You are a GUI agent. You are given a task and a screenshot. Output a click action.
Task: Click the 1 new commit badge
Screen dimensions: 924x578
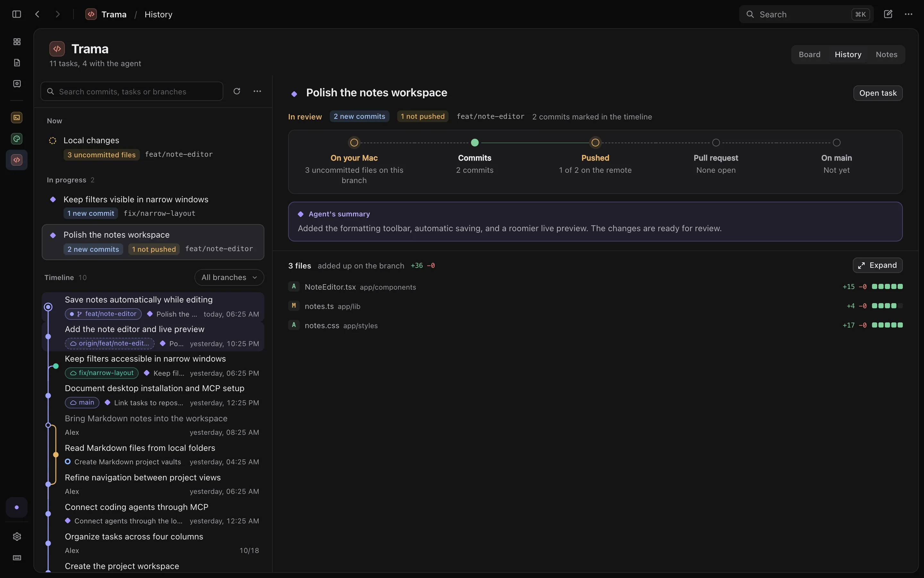(91, 213)
